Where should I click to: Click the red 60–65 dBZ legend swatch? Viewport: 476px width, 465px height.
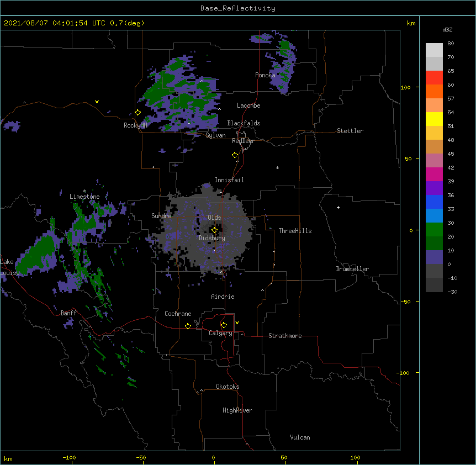tap(434, 77)
